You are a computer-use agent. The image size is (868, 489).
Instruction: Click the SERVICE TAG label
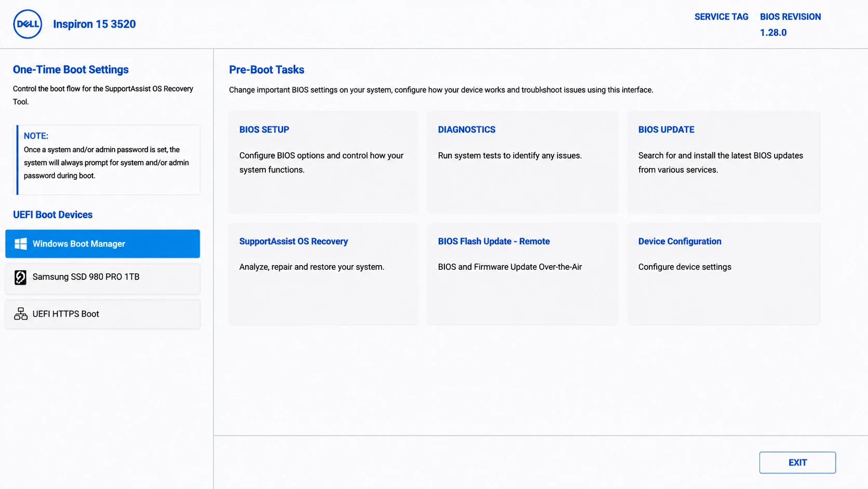click(721, 17)
